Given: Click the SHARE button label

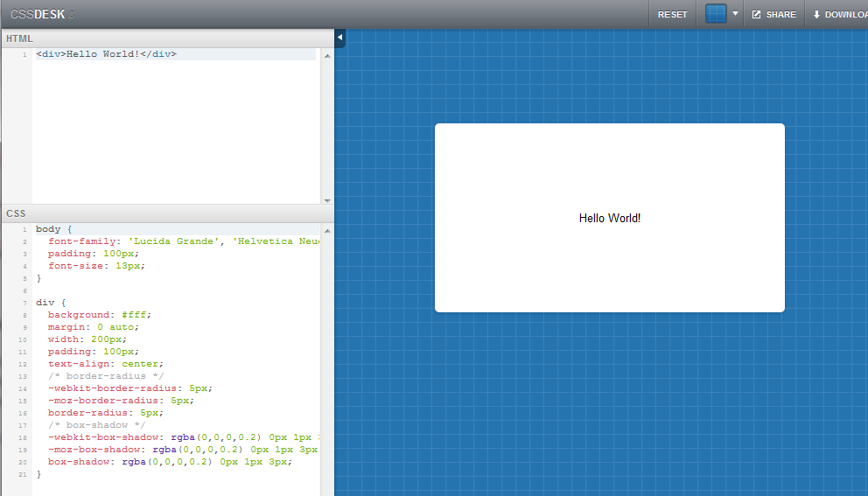Looking at the screenshot, I should 781,14.
